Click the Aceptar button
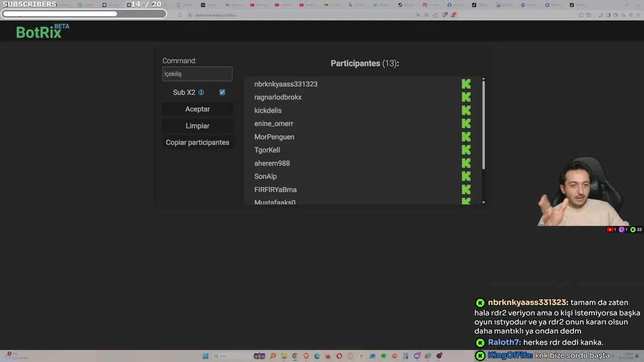 [197, 109]
